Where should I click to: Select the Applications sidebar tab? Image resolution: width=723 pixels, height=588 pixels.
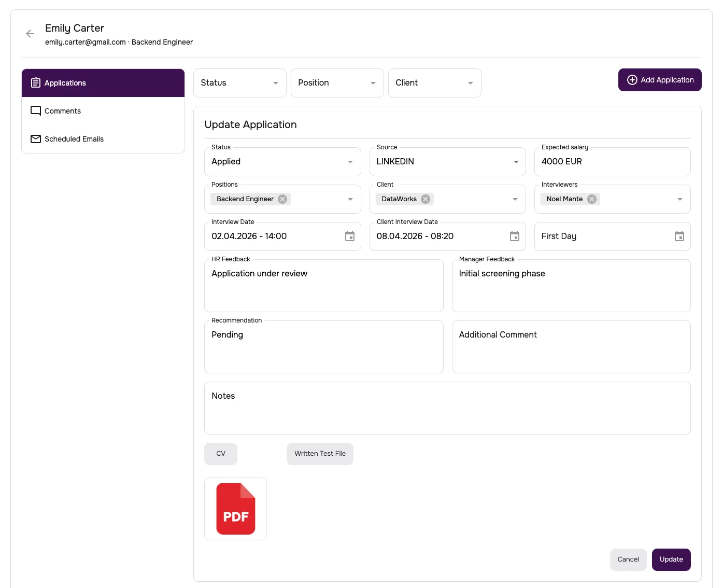[65, 83]
